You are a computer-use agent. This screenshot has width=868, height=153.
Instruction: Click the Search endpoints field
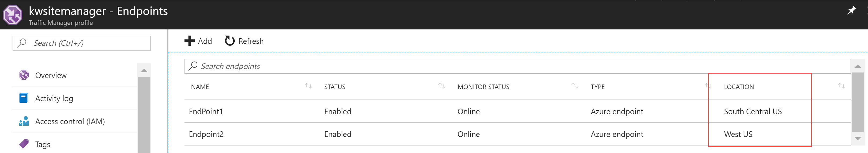[x=518, y=66]
